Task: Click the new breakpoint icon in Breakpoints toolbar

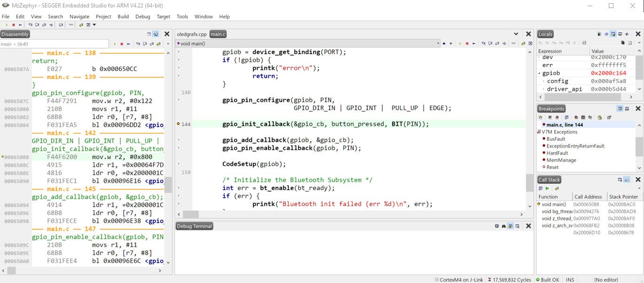Action: tap(541, 117)
